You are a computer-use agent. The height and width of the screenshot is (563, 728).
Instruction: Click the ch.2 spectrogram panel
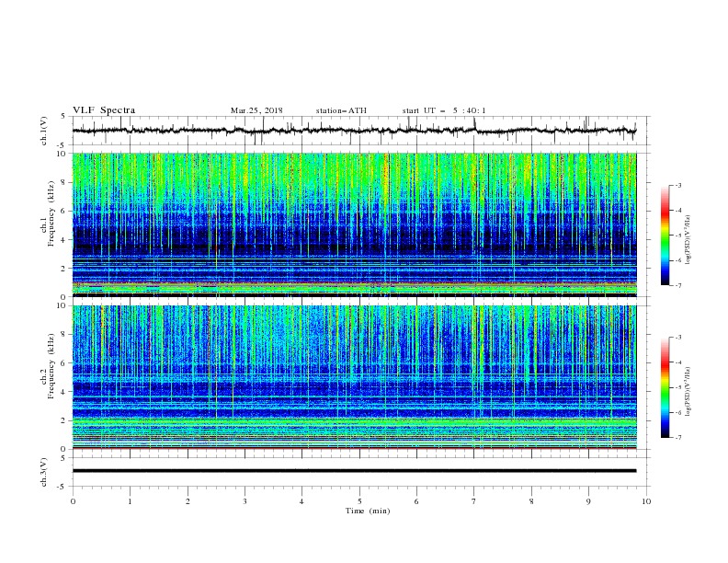point(354,377)
